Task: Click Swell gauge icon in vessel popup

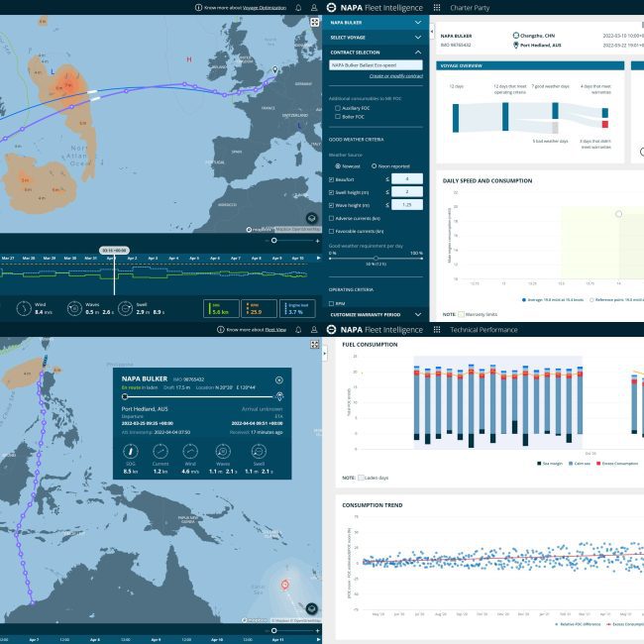Action: [259, 452]
